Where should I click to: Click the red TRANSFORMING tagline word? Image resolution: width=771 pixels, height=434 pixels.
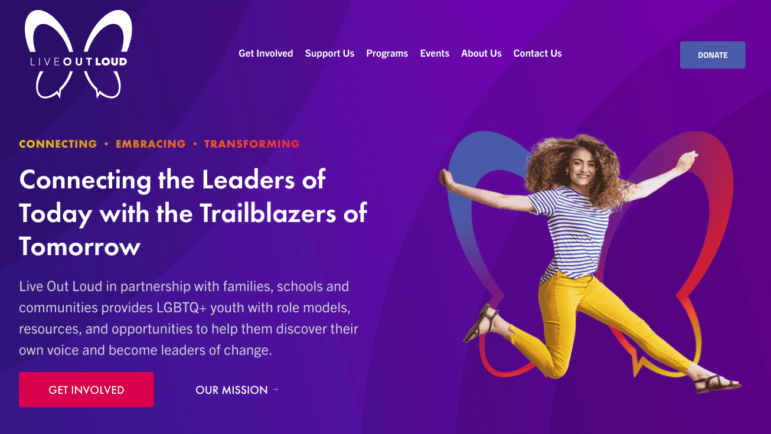[252, 144]
